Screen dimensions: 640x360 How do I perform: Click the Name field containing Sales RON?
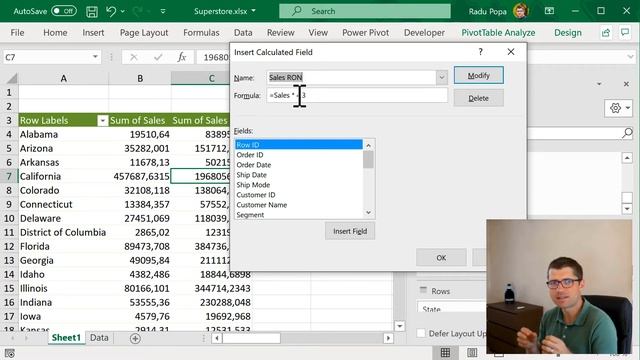tap(351, 78)
